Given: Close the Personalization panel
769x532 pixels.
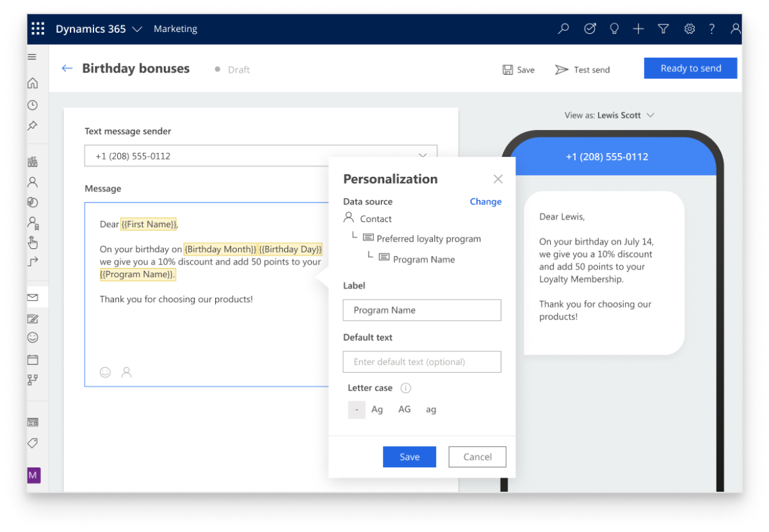Looking at the screenshot, I should coord(498,179).
